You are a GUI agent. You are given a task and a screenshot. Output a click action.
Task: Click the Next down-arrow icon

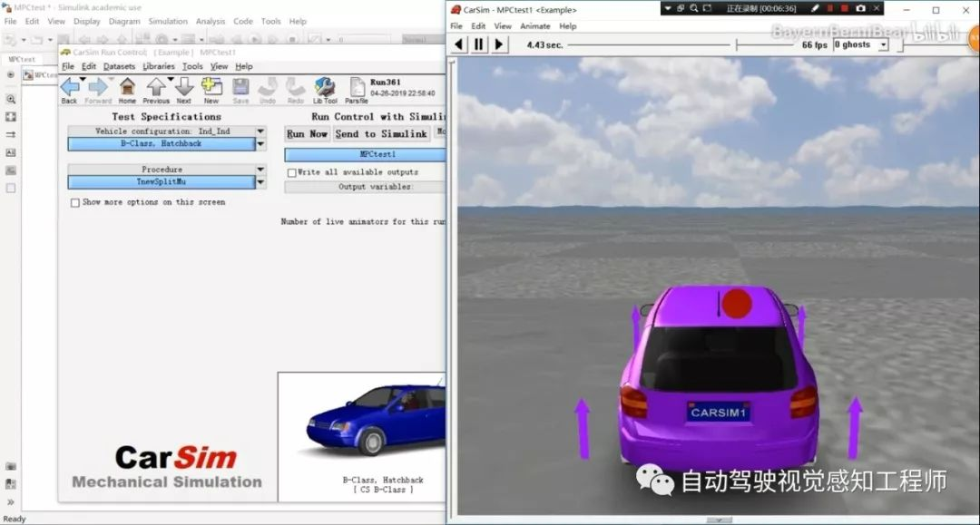[x=183, y=87]
